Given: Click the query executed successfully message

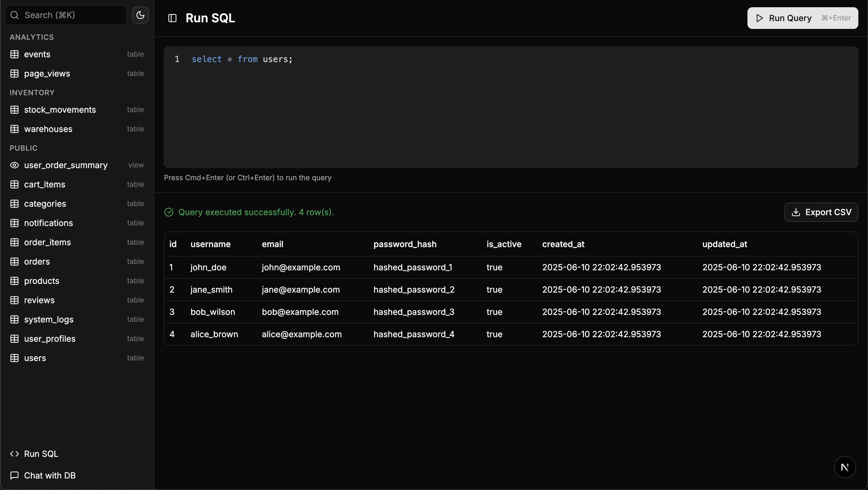Looking at the screenshot, I should coord(256,212).
